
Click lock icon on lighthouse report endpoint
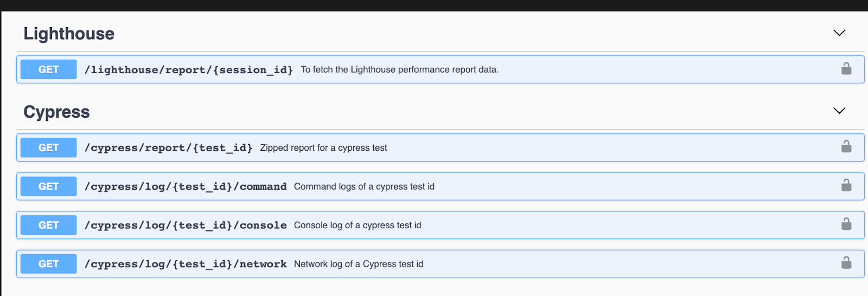point(846,69)
